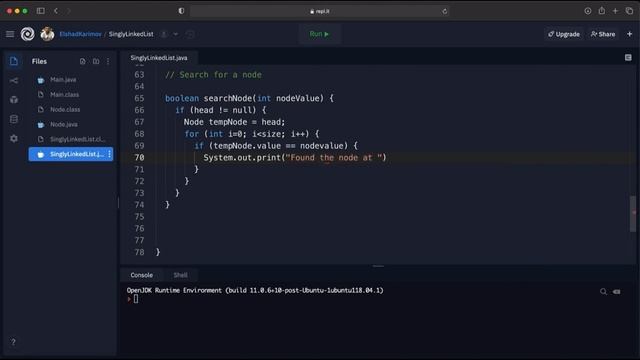Click the clear console icon

[617, 292]
